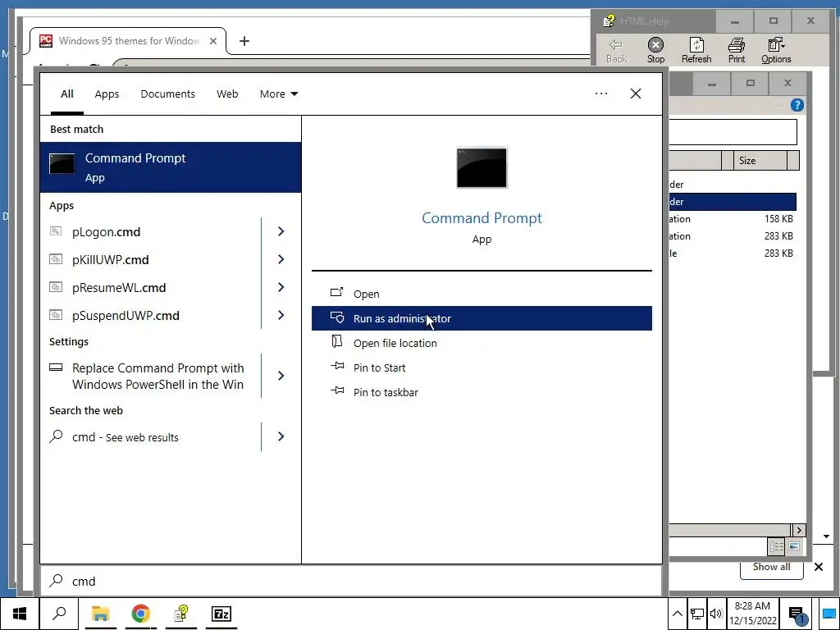Click Stop in HTML Help toolbar

(x=655, y=50)
